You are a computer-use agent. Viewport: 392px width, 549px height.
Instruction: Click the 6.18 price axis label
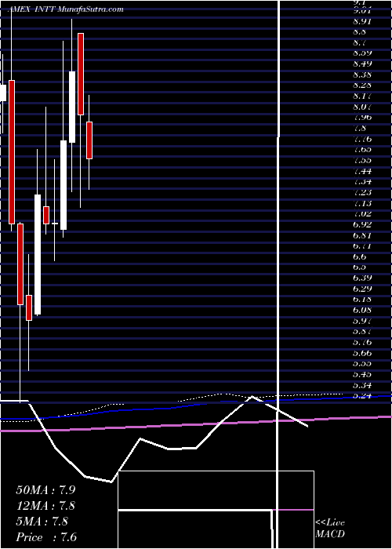click(x=362, y=300)
